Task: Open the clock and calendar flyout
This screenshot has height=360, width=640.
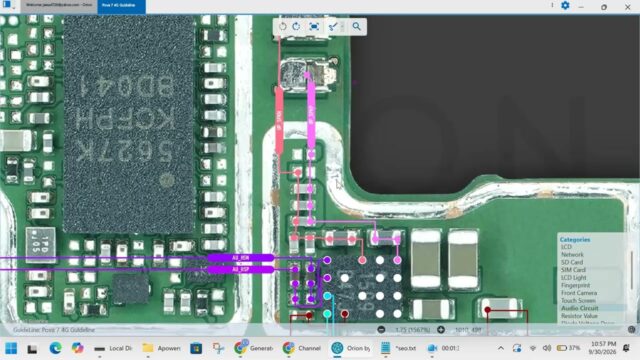Action: 602,348
